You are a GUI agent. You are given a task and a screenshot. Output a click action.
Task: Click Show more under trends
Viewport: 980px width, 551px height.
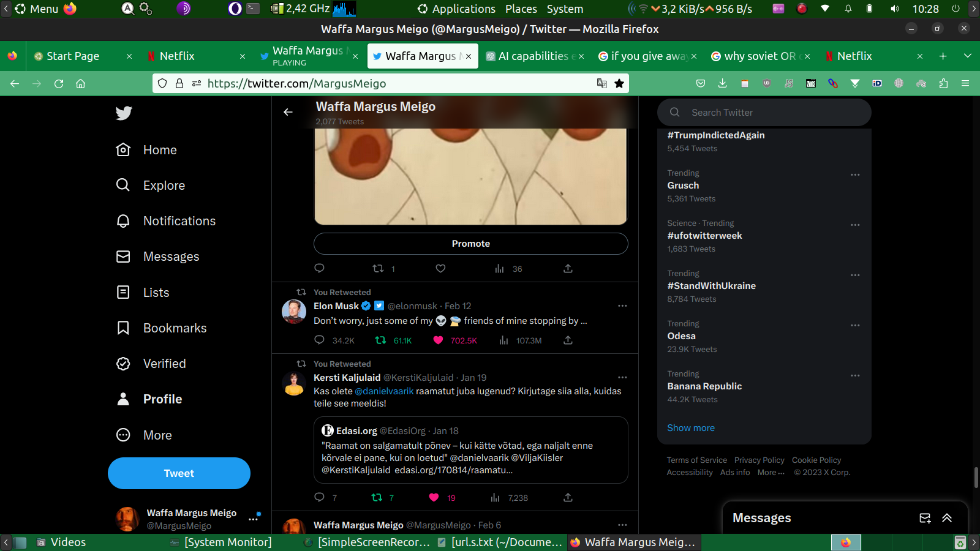pyautogui.click(x=691, y=428)
